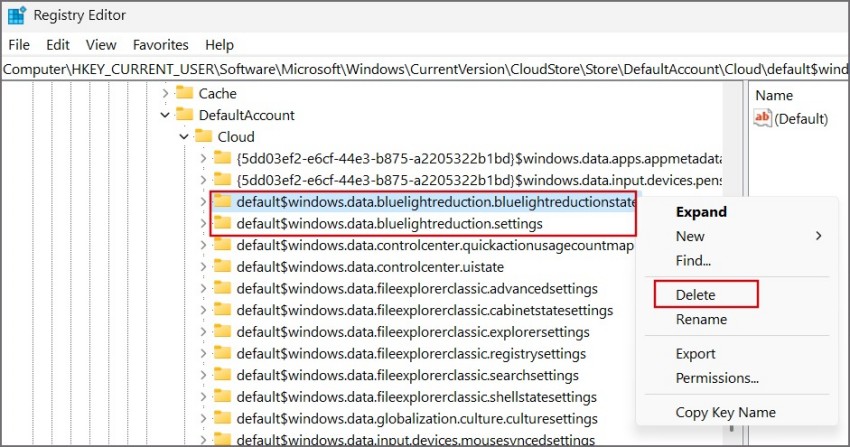
Task: Choose Delete from the context menu
Action: (696, 295)
